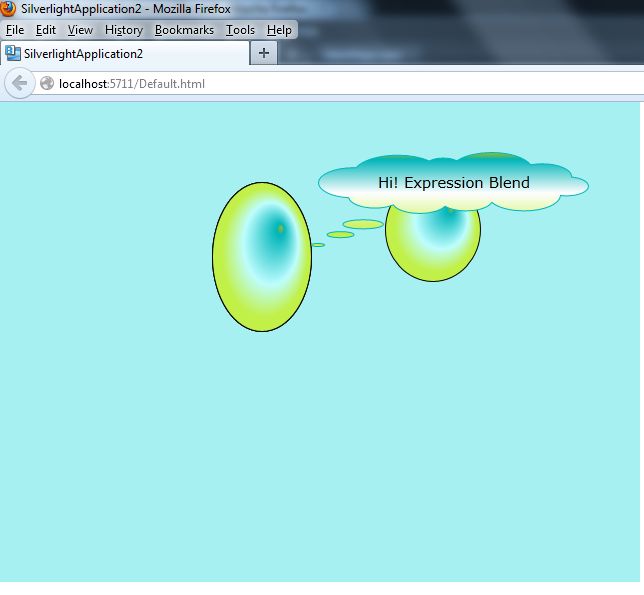Click the Firefox logo in title bar
The width and height of the screenshot is (644, 595).
pyautogui.click(x=7, y=8)
